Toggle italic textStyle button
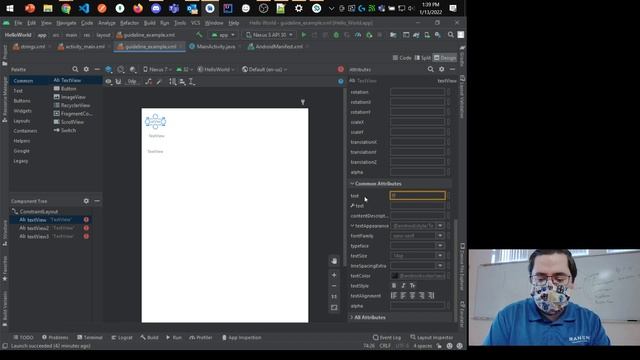640x360 pixels. [403, 286]
